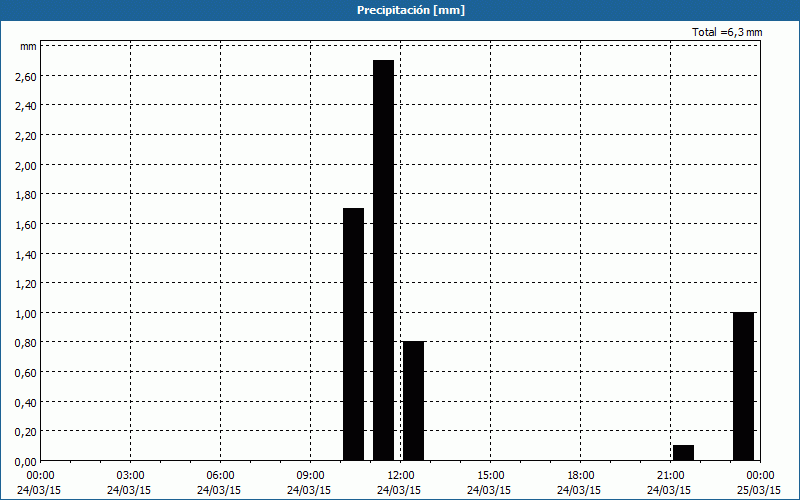
Task: Click the 0,20 value on the y-axis
Action: 26,432
